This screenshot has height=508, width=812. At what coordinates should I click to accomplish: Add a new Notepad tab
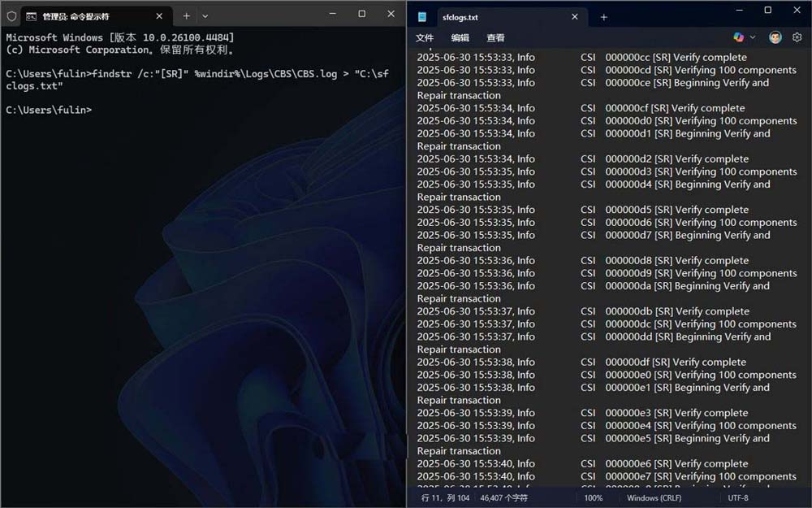click(x=604, y=17)
